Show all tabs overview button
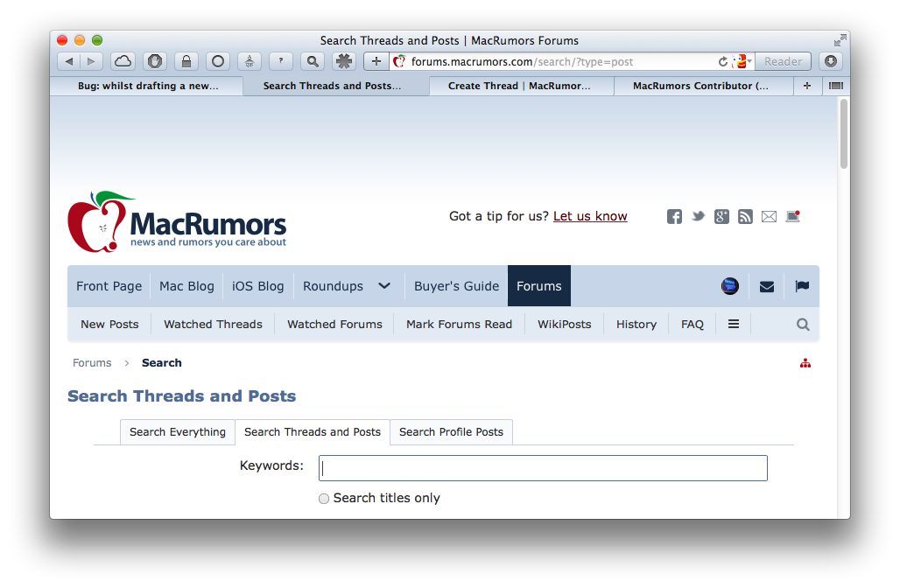Image resolution: width=900 pixels, height=588 pixels. (836, 86)
